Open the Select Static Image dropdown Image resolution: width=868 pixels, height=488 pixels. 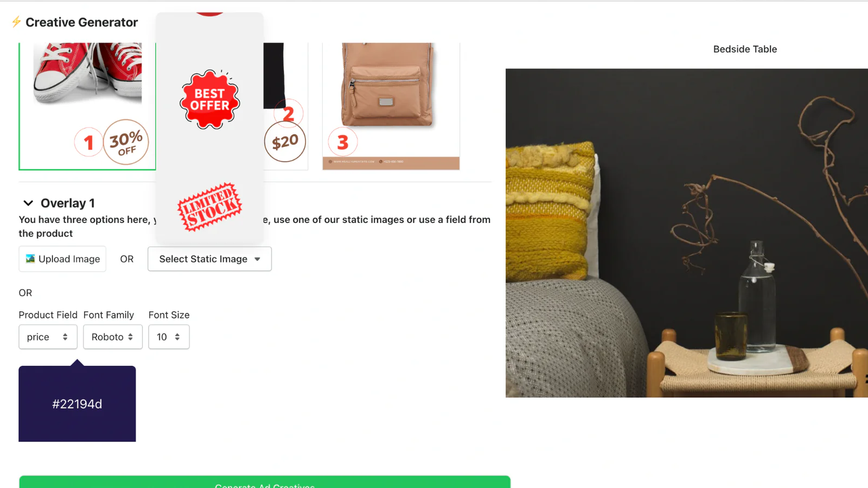point(209,259)
